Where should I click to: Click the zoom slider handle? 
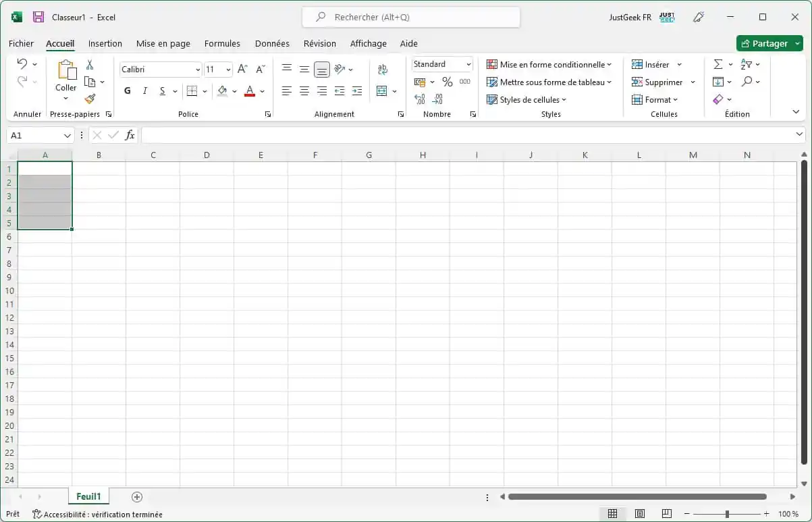click(x=727, y=514)
